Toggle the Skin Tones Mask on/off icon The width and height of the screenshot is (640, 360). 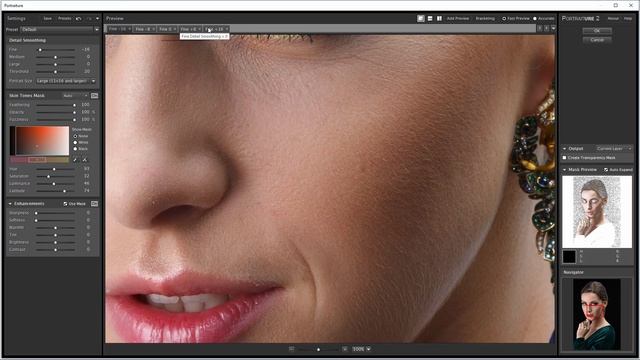(94, 96)
